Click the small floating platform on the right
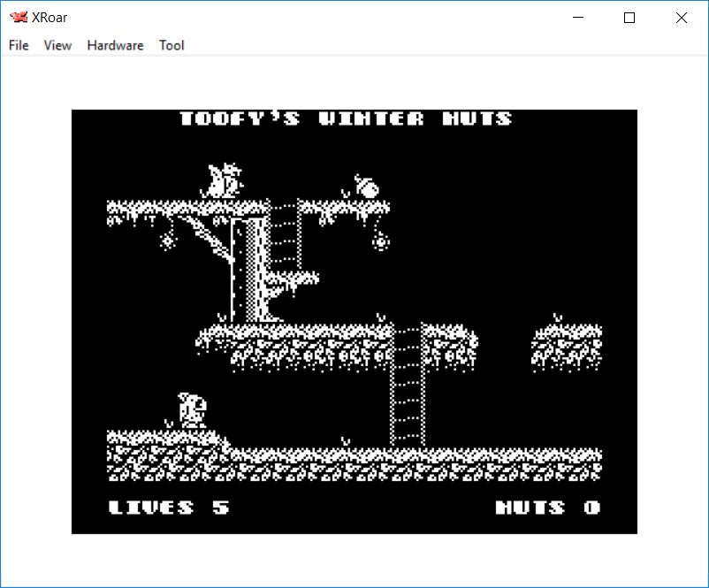The height and width of the screenshot is (588, 709). (x=567, y=347)
